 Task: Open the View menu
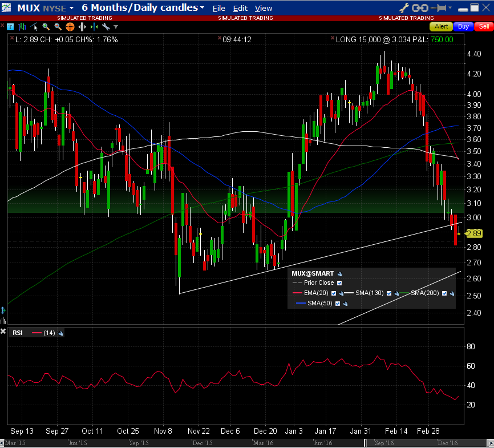263,9
